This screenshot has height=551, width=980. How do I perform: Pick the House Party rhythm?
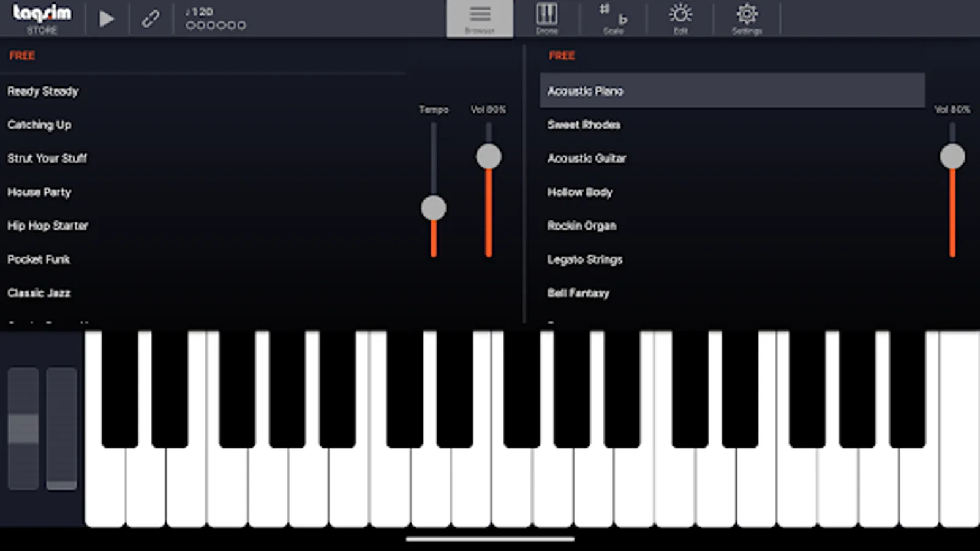(x=39, y=192)
